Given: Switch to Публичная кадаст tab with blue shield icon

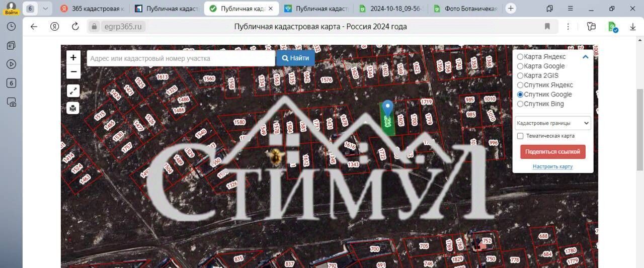Looking at the screenshot, I should click(x=316, y=9).
